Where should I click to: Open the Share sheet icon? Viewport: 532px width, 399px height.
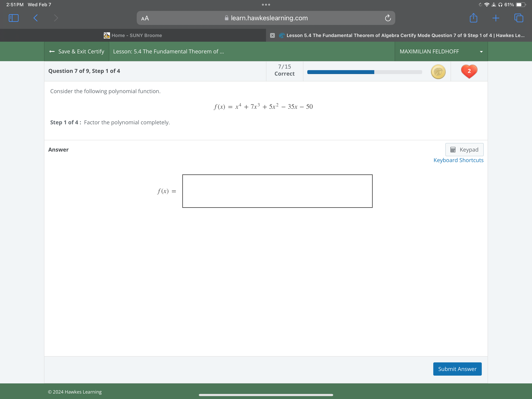pos(473,18)
